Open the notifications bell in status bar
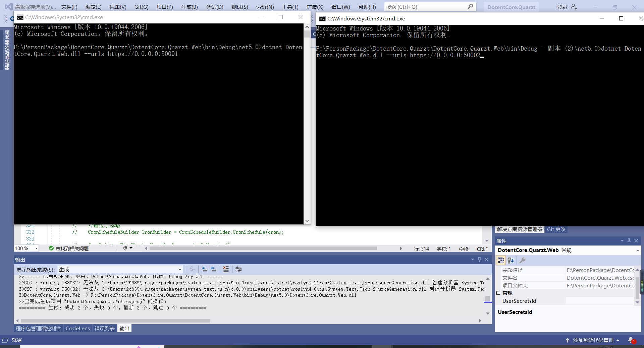644x348 pixels. pyautogui.click(x=631, y=340)
